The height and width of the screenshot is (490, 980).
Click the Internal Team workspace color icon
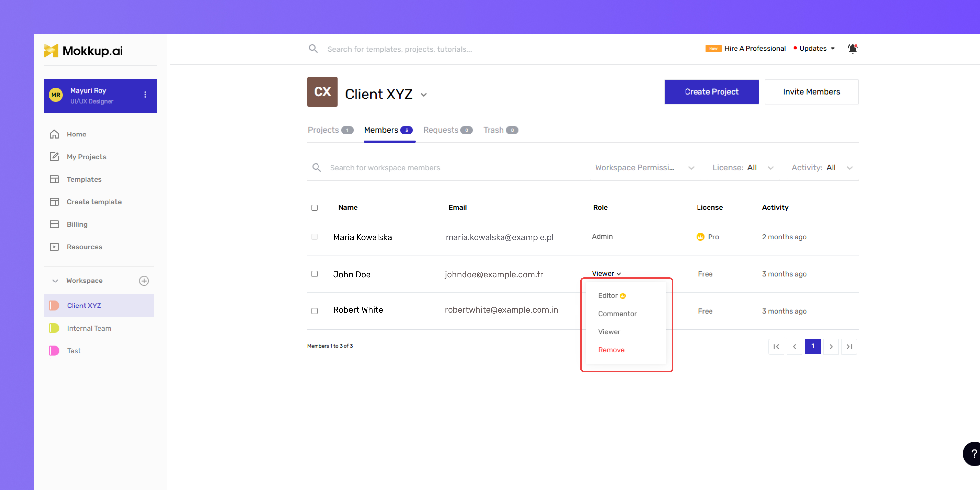click(x=54, y=328)
